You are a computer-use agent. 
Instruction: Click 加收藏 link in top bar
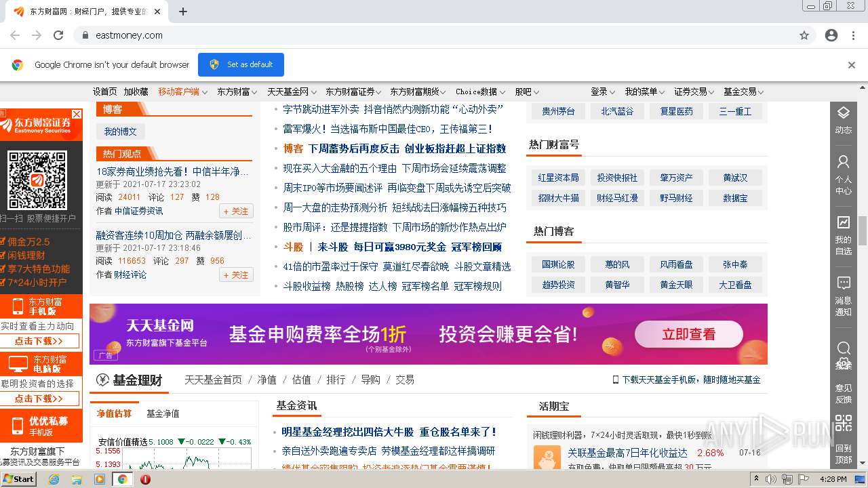(136, 91)
